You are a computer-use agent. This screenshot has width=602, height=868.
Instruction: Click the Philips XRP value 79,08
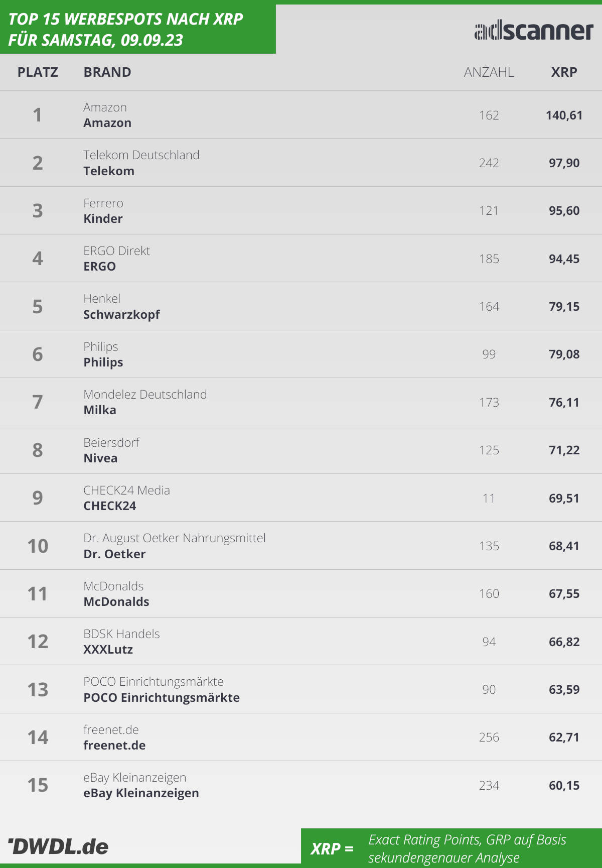pyautogui.click(x=564, y=354)
